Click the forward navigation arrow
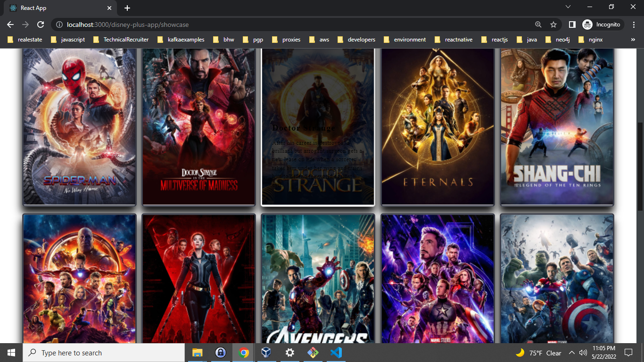This screenshot has width=644, height=362. point(25,25)
